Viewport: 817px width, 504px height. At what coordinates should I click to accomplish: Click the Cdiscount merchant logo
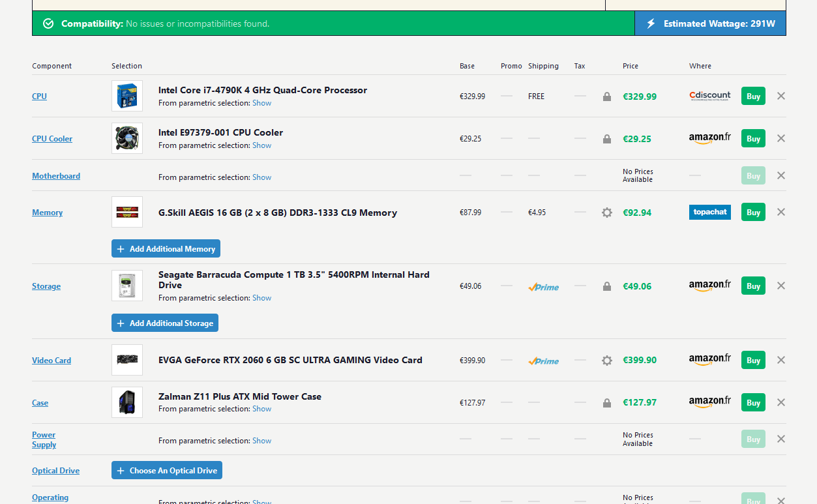pos(709,96)
